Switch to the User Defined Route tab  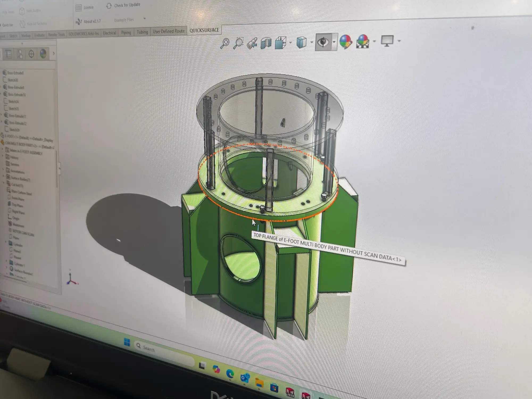(x=169, y=31)
